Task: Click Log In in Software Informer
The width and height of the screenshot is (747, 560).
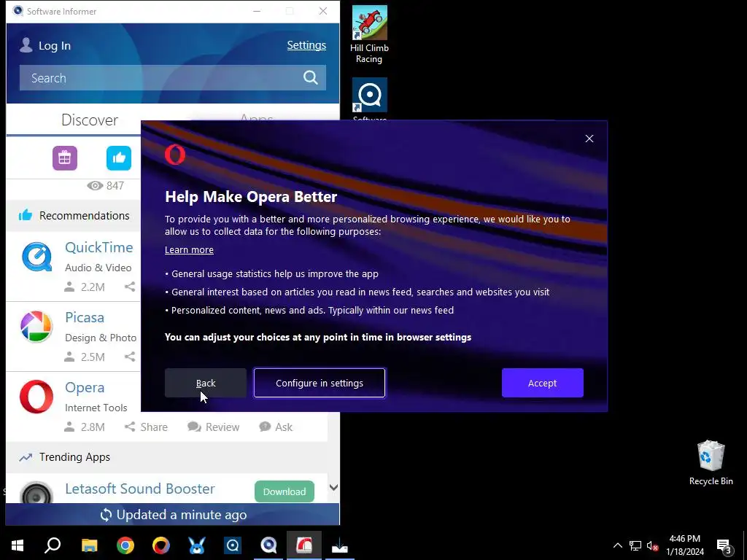Action: click(54, 46)
